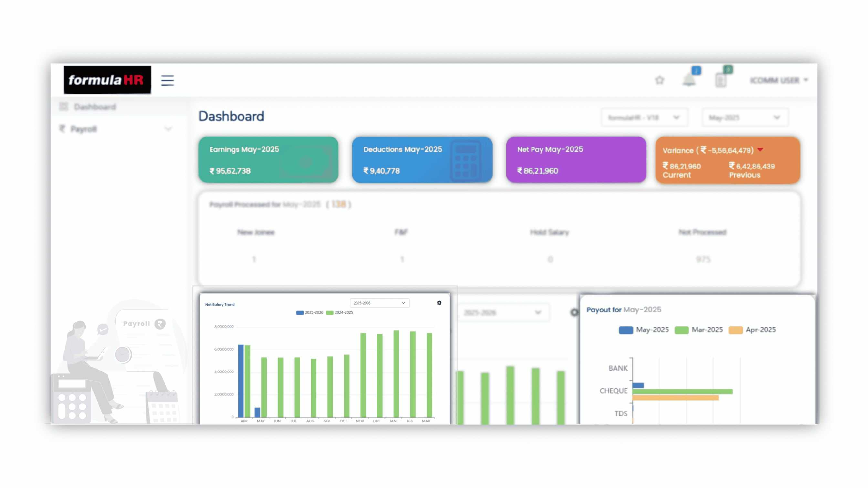
Task: Click the formulaHR logo
Action: click(107, 80)
